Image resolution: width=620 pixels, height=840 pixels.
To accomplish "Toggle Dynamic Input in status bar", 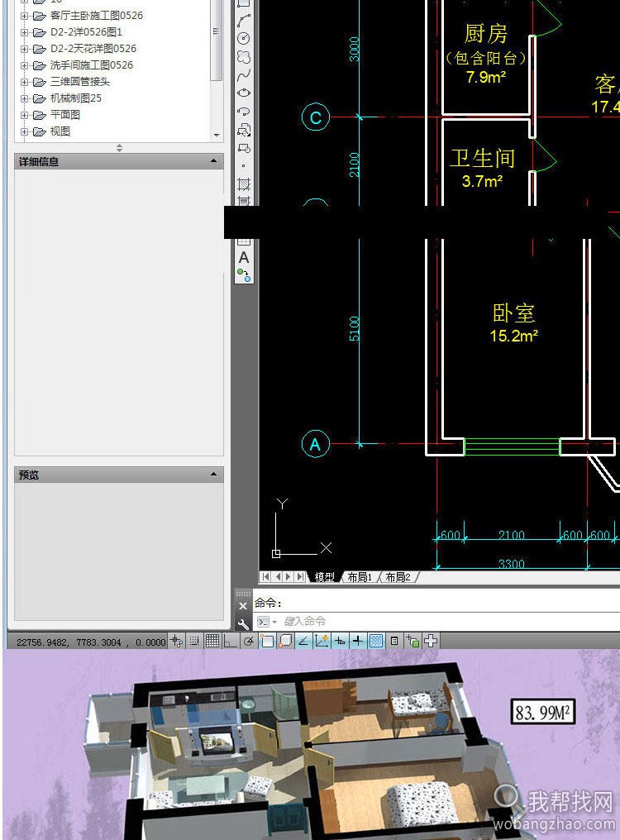I will [340, 641].
